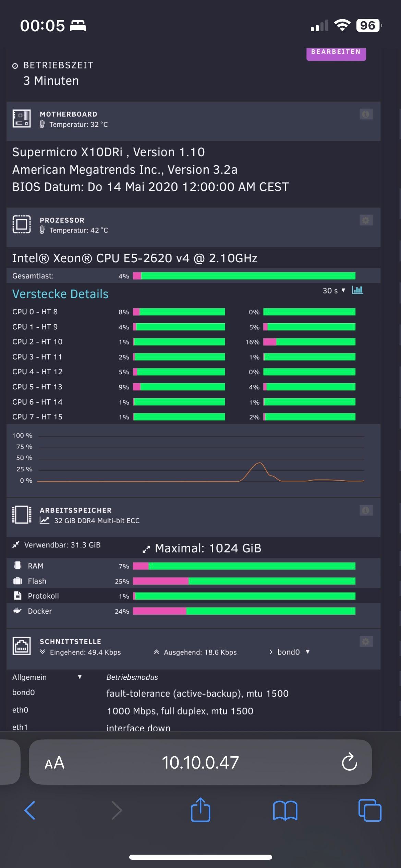Viewport: 401px width, 868px height.
Task: Click the motherboard info icon
Action: pos(366,114)
